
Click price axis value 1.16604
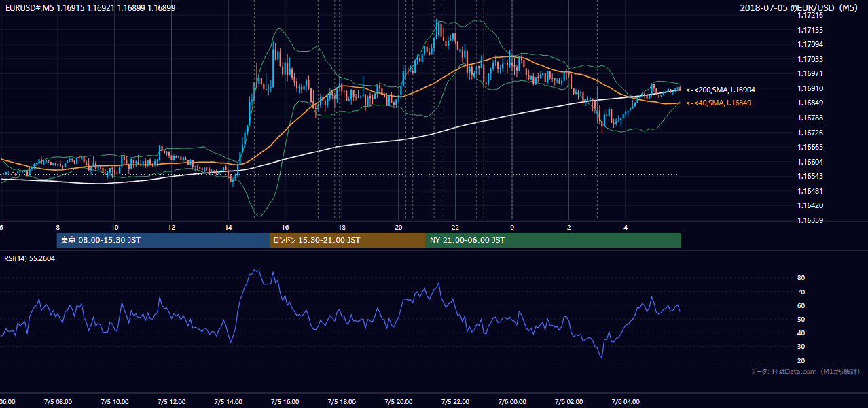810,162
